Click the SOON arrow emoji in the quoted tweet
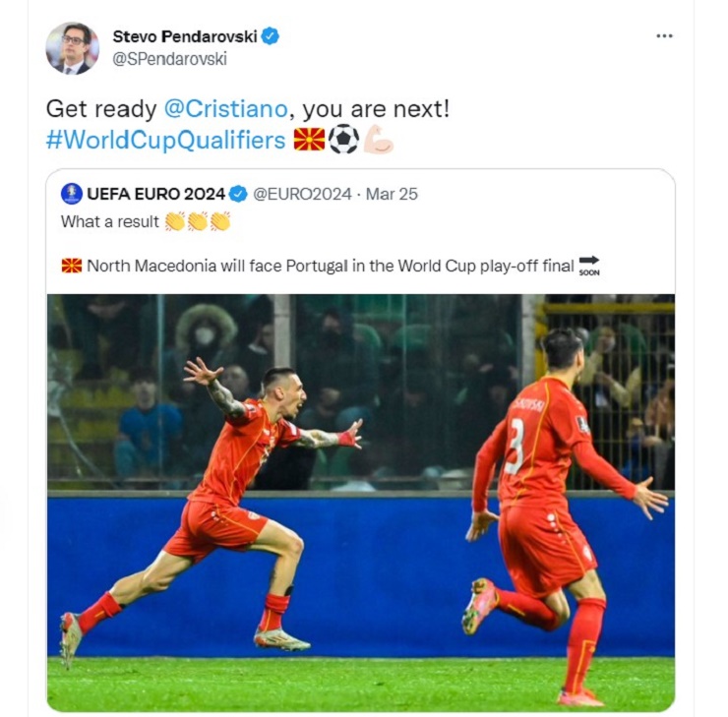This screenshot has height=717, width=728. pyautogui.click(x=589, y=266)
